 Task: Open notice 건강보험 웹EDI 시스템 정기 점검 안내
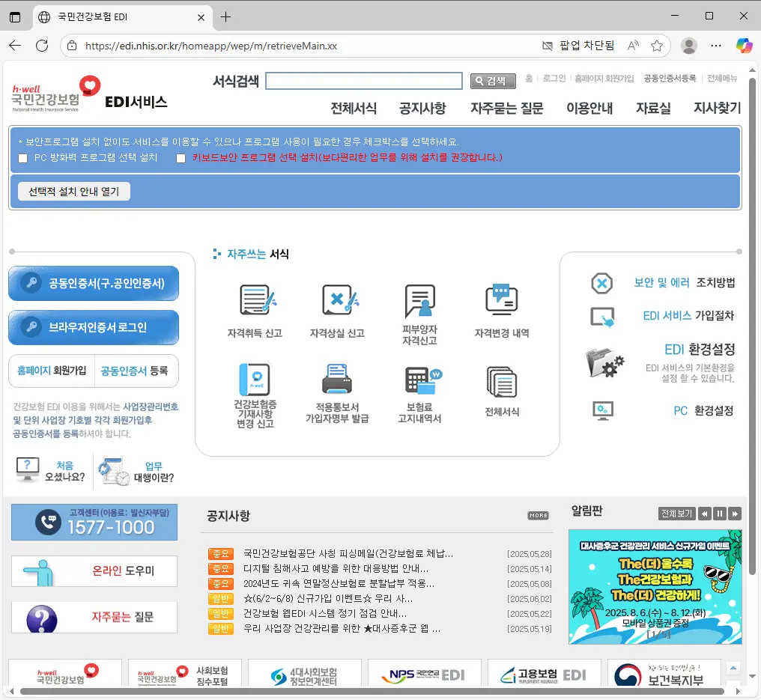tap(325, 614)
